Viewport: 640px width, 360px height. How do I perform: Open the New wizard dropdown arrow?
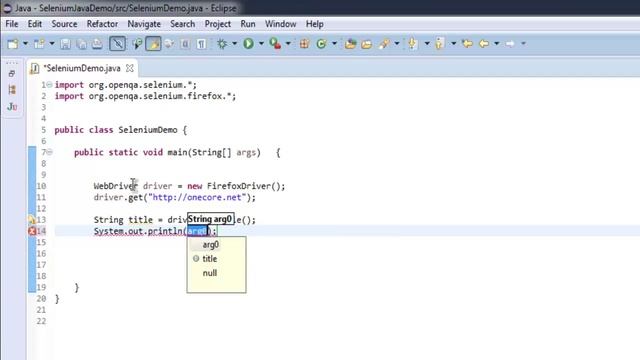(25, 44)
